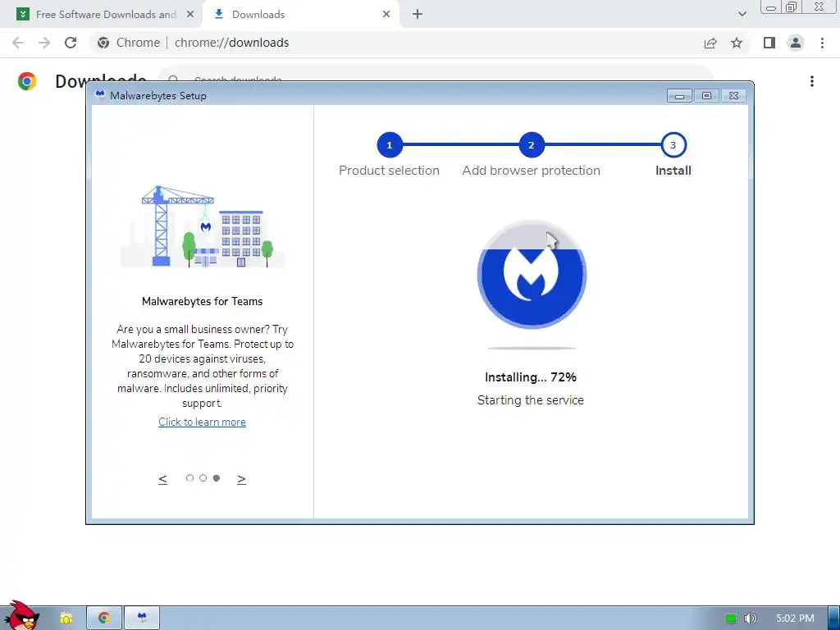Click the Malwarebytes for Teams crane illustration

[203, 226]
